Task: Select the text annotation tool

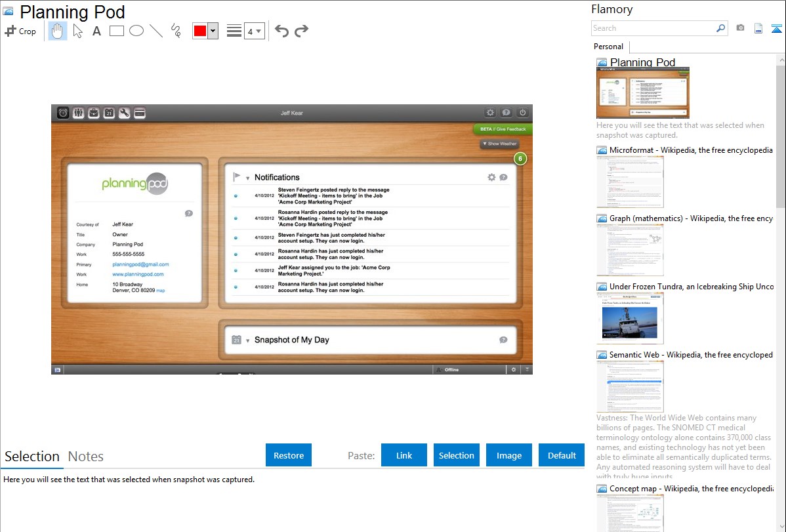Action: 96,31
